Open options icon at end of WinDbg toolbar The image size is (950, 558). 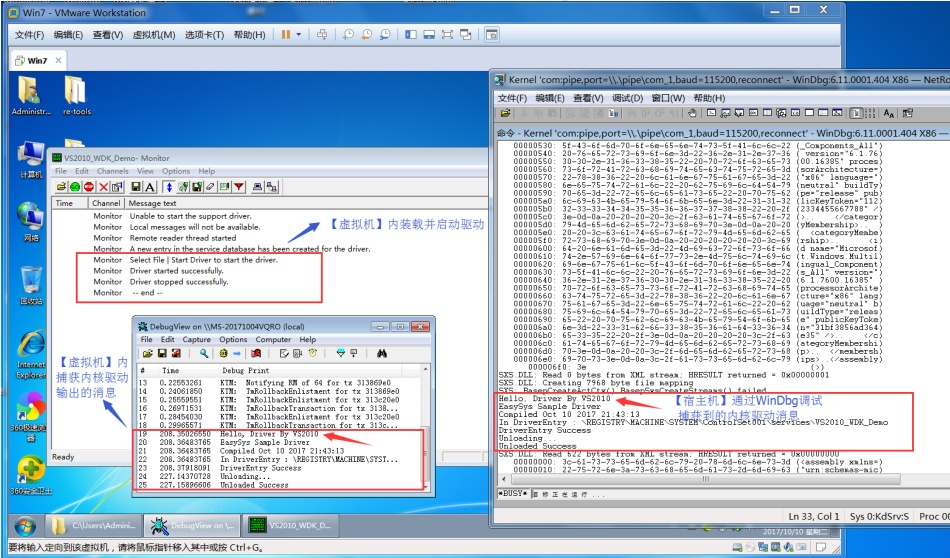click(907, 113)
